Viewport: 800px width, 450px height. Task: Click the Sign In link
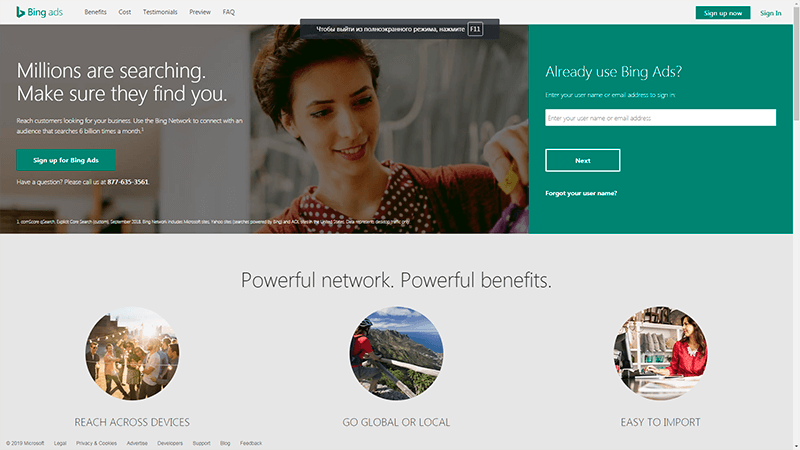[x=770, y=13]
